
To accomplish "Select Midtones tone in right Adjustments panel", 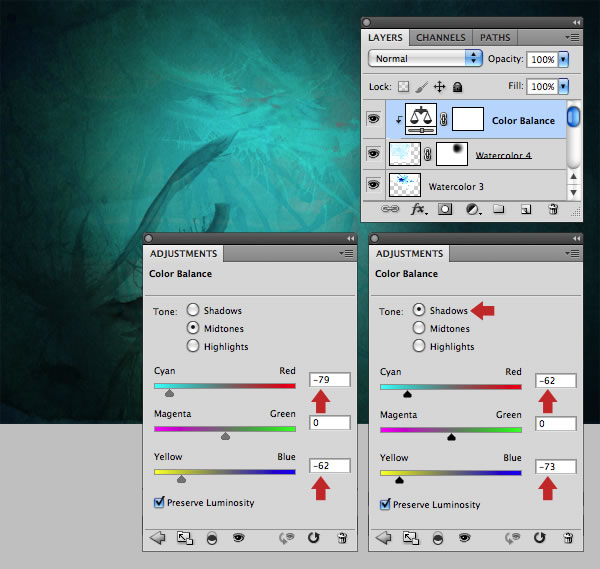I will [x=419, y=328].
